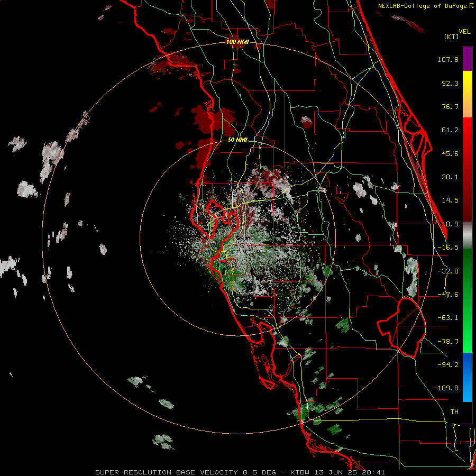Click the 45.6 velocity scale value
Image resolution: width=476 pixels, height=476 pixels.
click(450, 153)
